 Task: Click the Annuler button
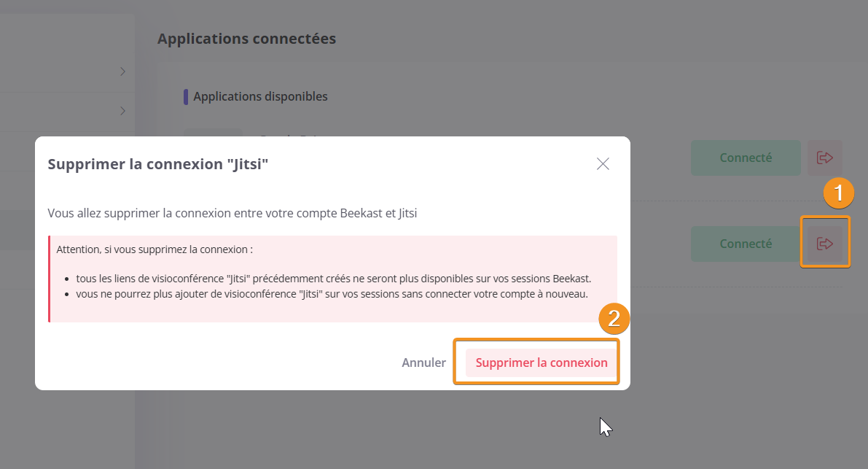pos(423,363)
